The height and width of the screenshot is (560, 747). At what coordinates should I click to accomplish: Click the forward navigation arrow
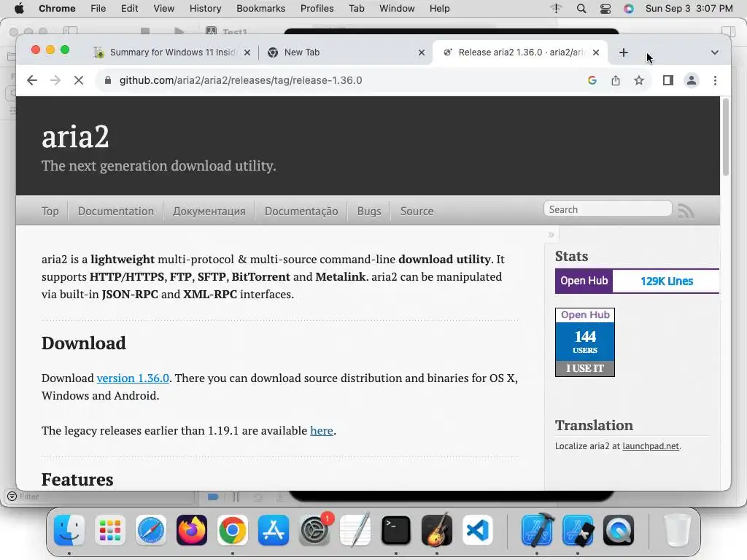(x=55, y=80)
